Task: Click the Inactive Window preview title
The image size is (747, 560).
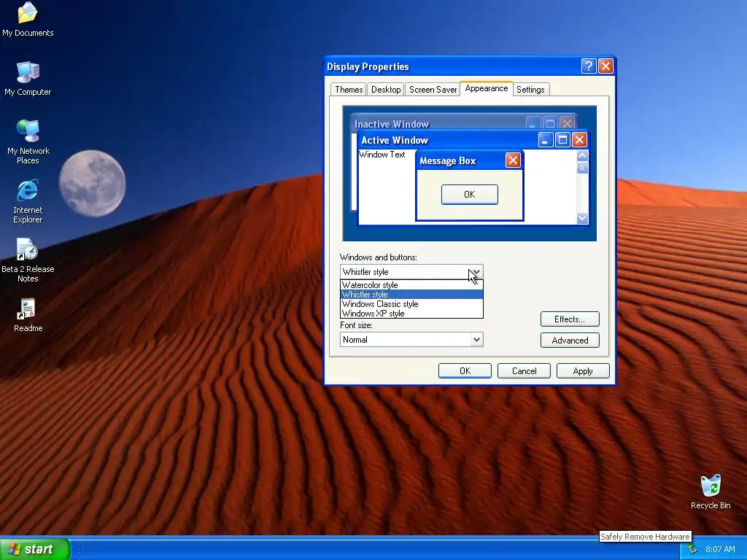Action: 392,124
